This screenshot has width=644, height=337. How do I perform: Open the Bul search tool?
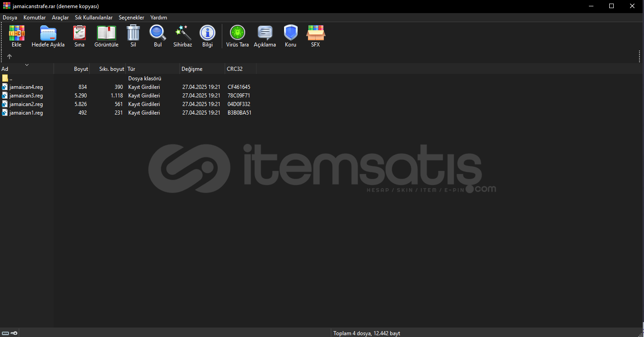[158, 36]
